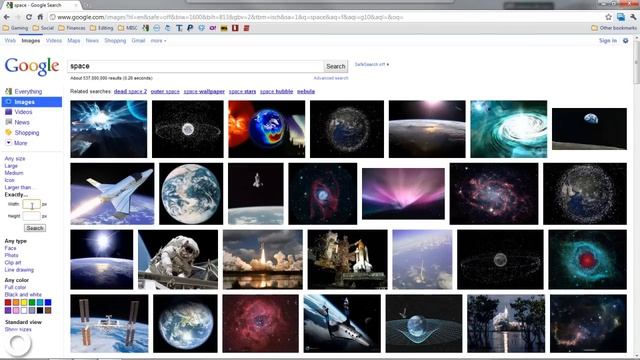Open the MISC bookmarks folder
Viewport: 640px width, 360px height.
coord(128,28)
